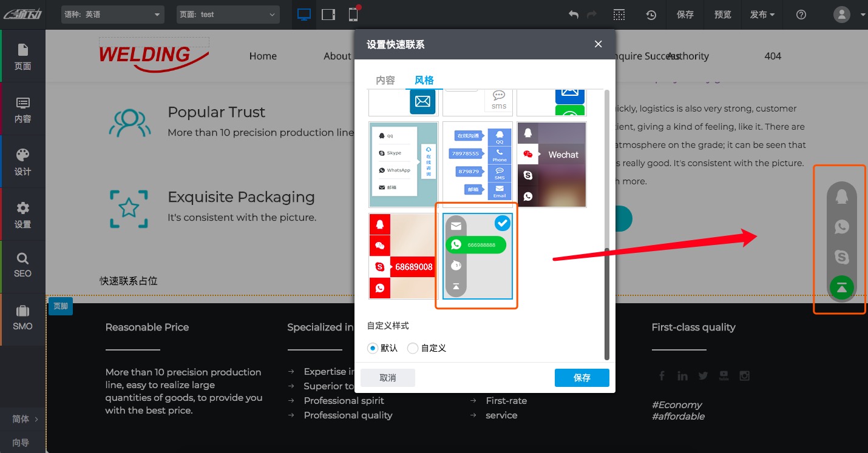This screenshot has width=868, height=453.
Task: Choose red 68689008 style thumbnail
Action: [x=403, y=256]
